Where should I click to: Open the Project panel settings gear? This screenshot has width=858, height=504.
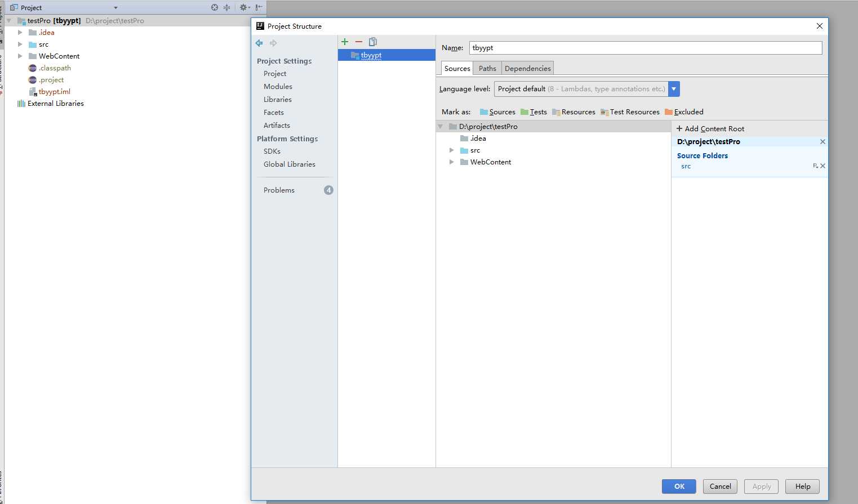[x=244, y=7]
